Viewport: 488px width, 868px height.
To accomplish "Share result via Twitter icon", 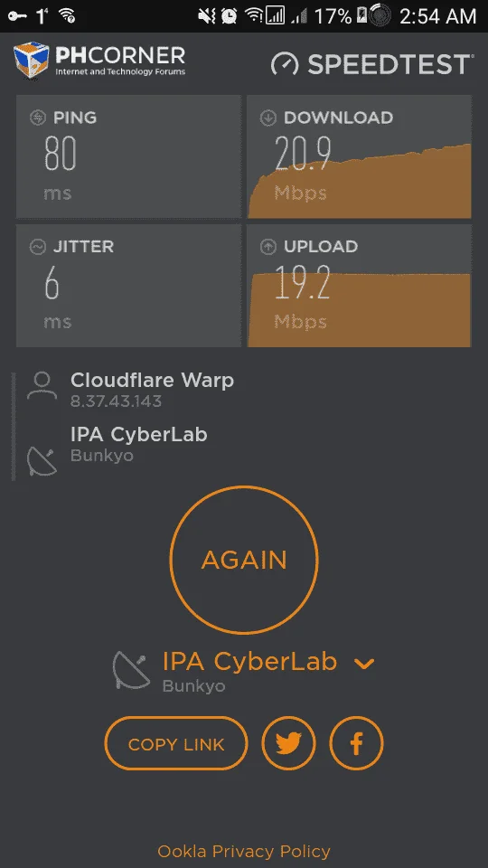I will [288, 743].
